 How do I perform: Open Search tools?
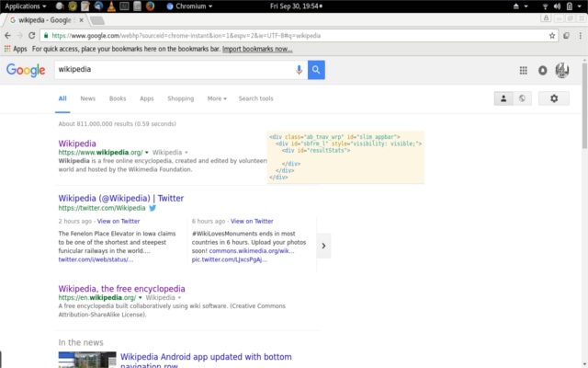click(x=255, y=98)
